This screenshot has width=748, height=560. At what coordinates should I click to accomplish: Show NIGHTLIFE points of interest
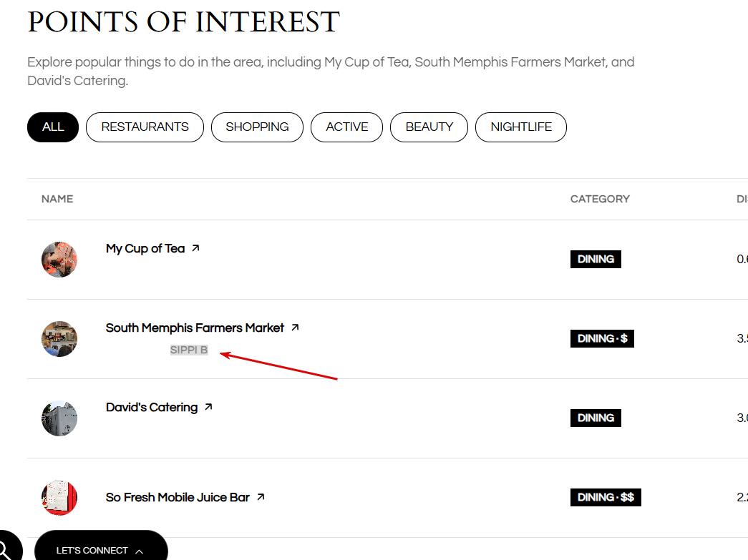tap(521, 127)
